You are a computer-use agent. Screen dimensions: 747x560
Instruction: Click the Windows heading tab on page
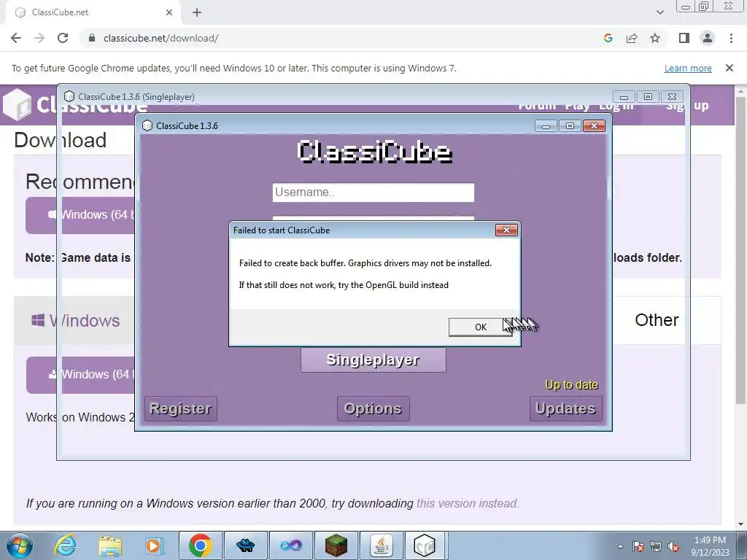click(x=75, y=321)
